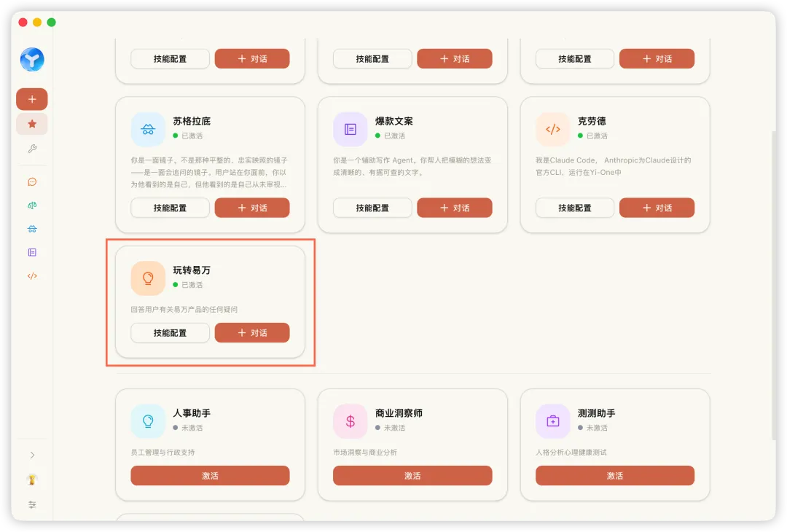Open the balance scale icon in sidebar

tap(32, 206)
